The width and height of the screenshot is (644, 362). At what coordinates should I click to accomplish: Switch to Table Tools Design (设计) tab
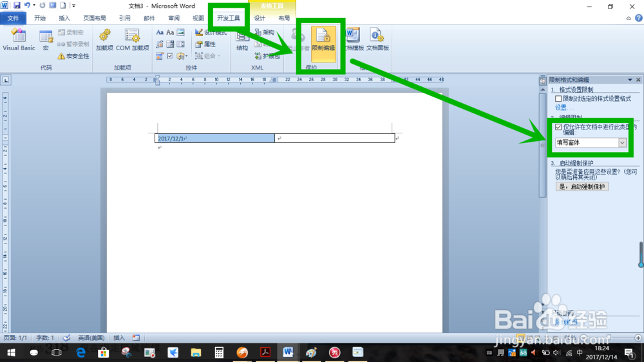pos(260,18)
